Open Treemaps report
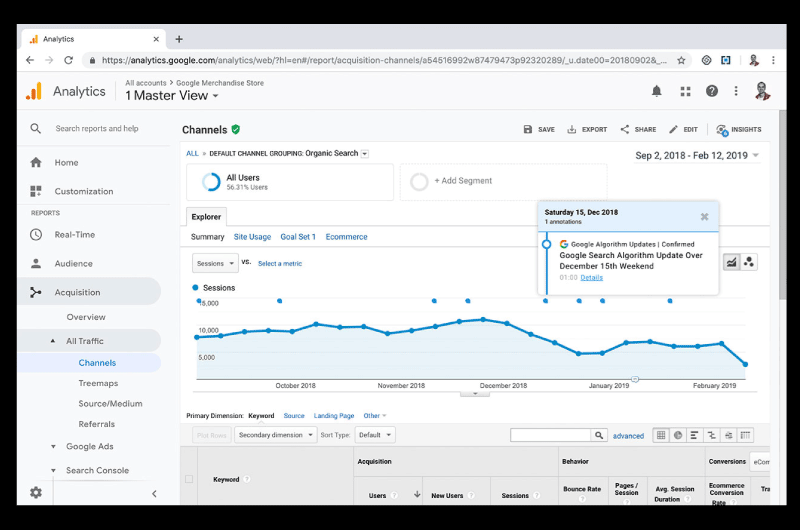The height and width of the screenshot is (530, 800). (x=98, y=383)
